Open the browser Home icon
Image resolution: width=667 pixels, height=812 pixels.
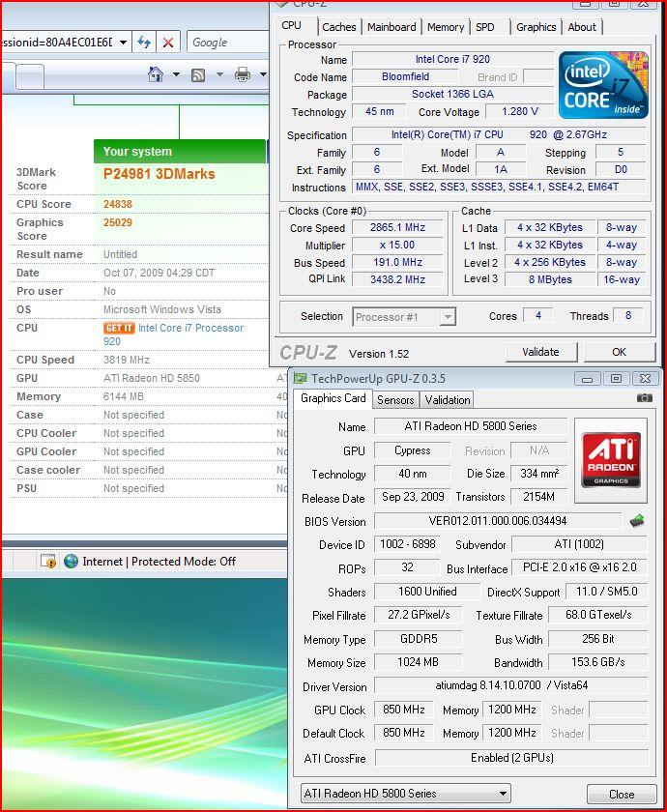click(x=156, y=74)
